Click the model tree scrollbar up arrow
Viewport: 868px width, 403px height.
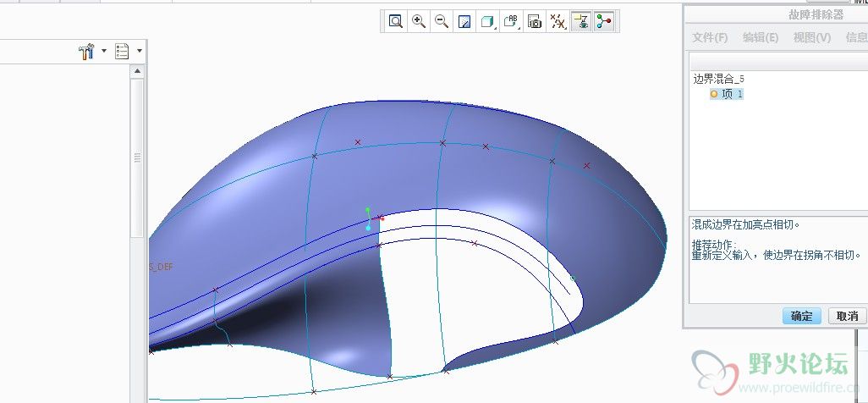[x=137, y=71]
